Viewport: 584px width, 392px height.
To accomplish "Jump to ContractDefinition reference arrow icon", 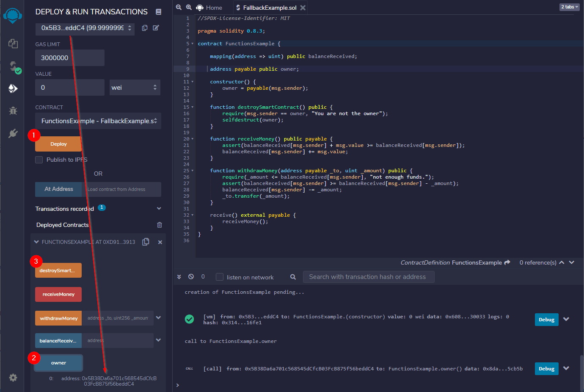I will click(x=507, y=262).
